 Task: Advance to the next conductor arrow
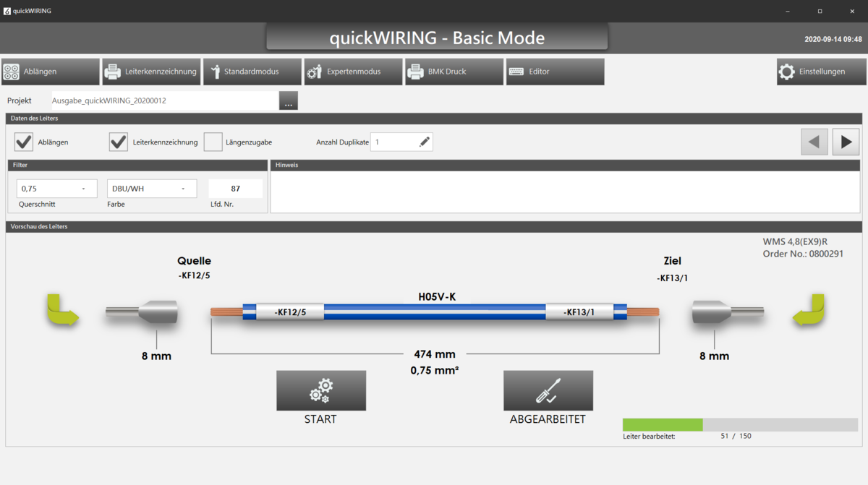point(846,142)
